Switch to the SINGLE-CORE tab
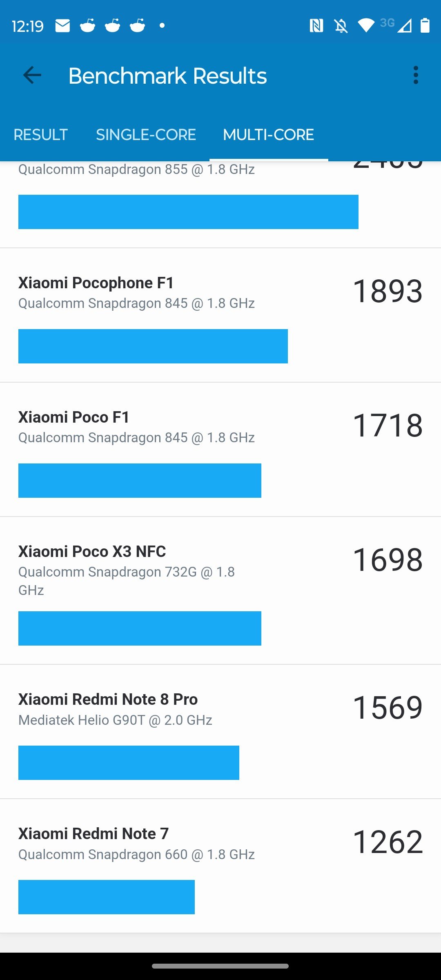441x980 pixels. [x=146, y=135]
